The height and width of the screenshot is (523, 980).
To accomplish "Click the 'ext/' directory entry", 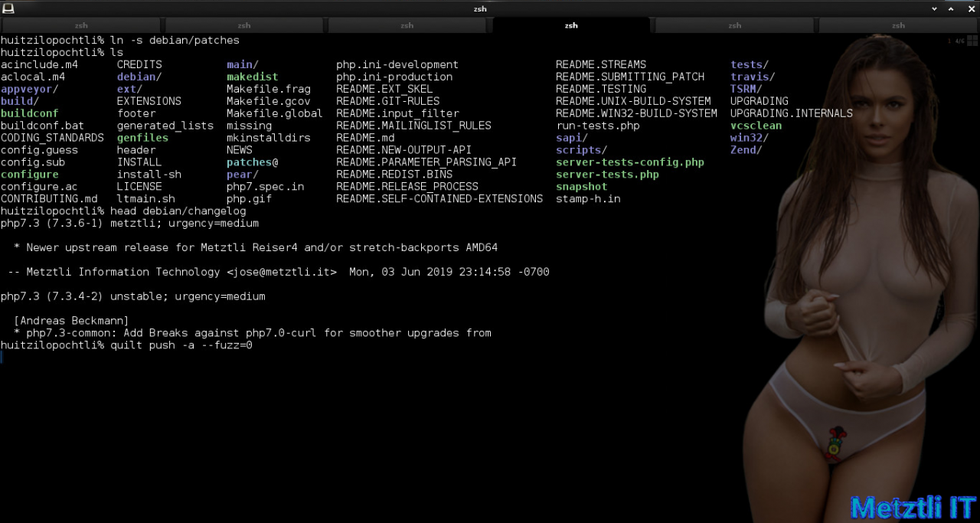I will [130, 89].
